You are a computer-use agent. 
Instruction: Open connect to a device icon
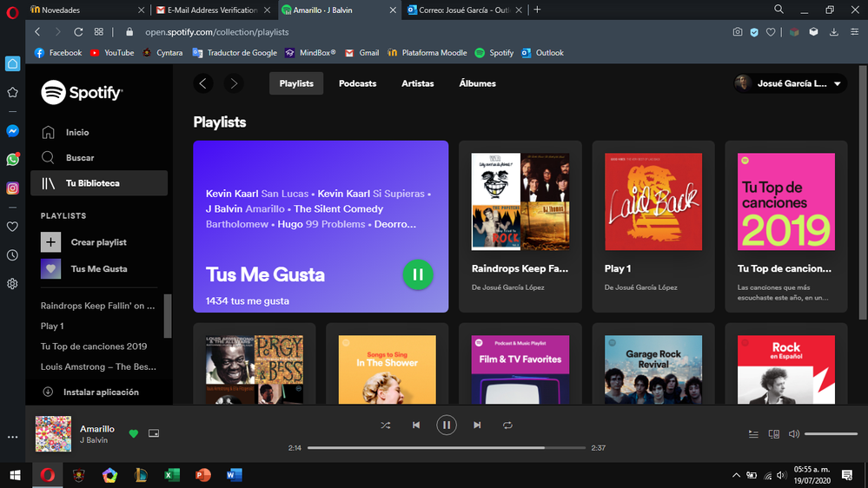point(774,434)
